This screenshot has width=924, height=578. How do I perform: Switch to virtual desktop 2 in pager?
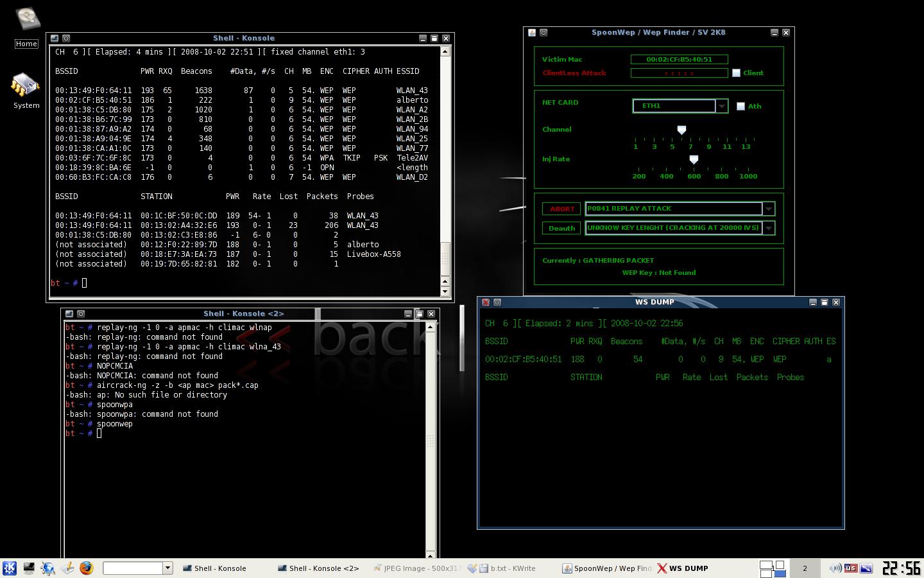coord(805,568)
